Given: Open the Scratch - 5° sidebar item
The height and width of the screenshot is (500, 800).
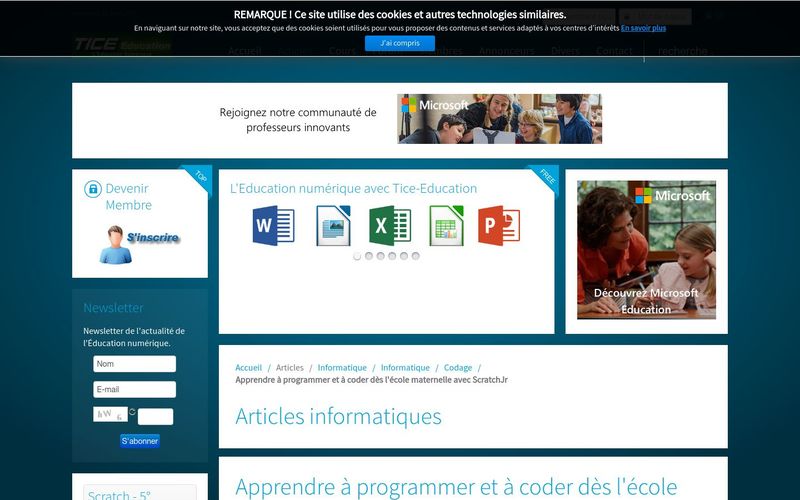Looking at the screenshot, I should (x=119, y=495).
